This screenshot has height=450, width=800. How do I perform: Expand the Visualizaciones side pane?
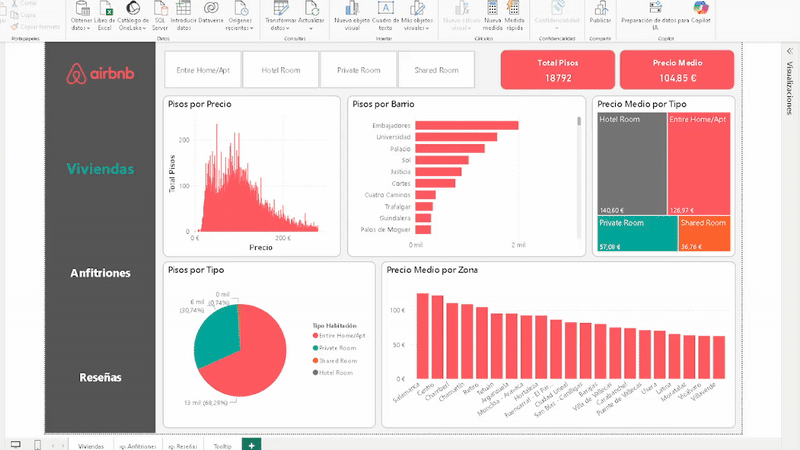(x=788, y=80)
